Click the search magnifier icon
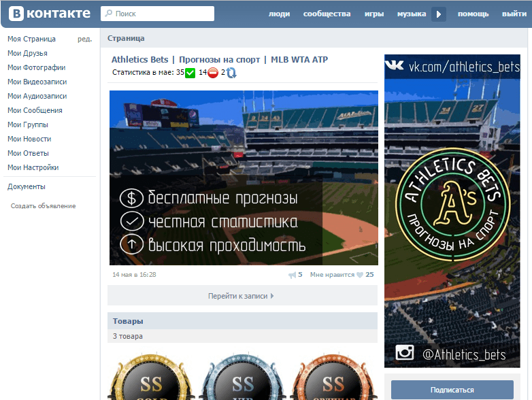 click(108, 13)
